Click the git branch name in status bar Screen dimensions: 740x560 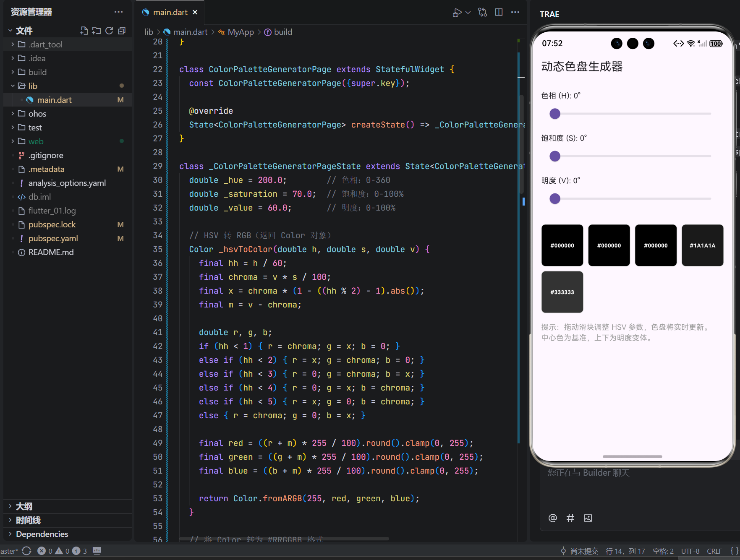coord(9,551)
